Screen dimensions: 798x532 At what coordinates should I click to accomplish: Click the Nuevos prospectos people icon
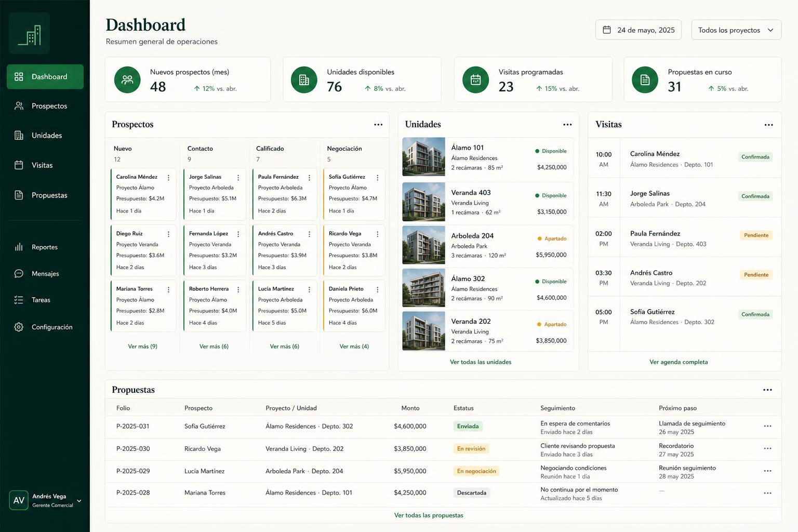[127, 80]
